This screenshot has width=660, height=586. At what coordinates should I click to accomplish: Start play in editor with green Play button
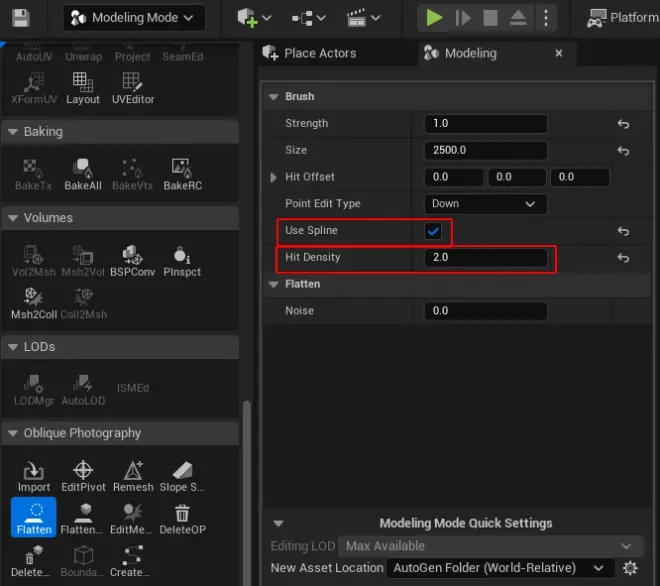pyautogui.click(x=434, y=18)
